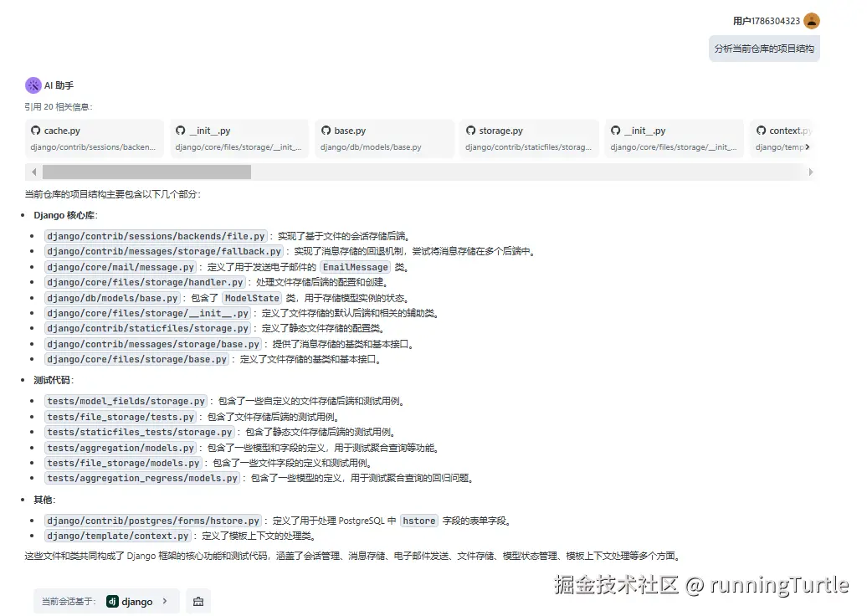Expand the chevron next to django
867x616 pixels.
(165, 601)
